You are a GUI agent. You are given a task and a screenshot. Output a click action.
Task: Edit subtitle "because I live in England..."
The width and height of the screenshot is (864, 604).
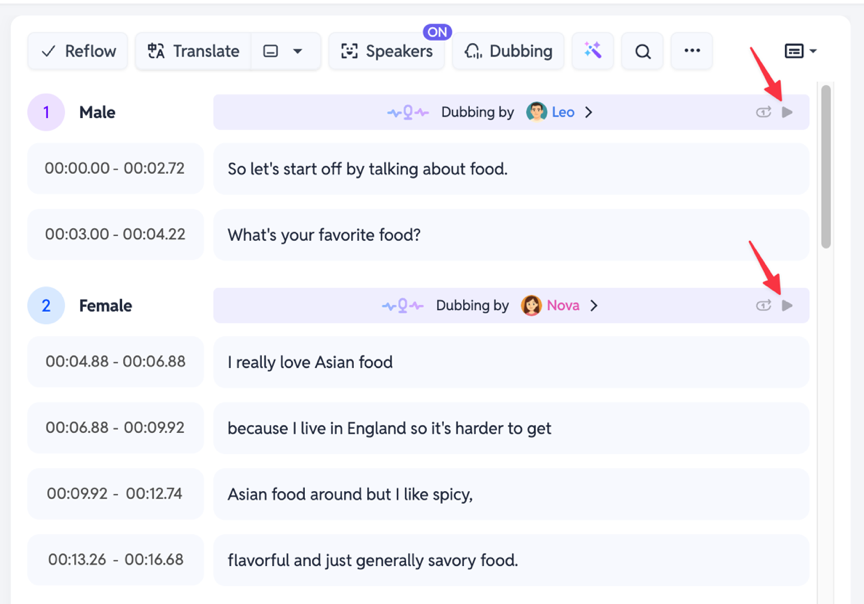click(x=511, y=428)
